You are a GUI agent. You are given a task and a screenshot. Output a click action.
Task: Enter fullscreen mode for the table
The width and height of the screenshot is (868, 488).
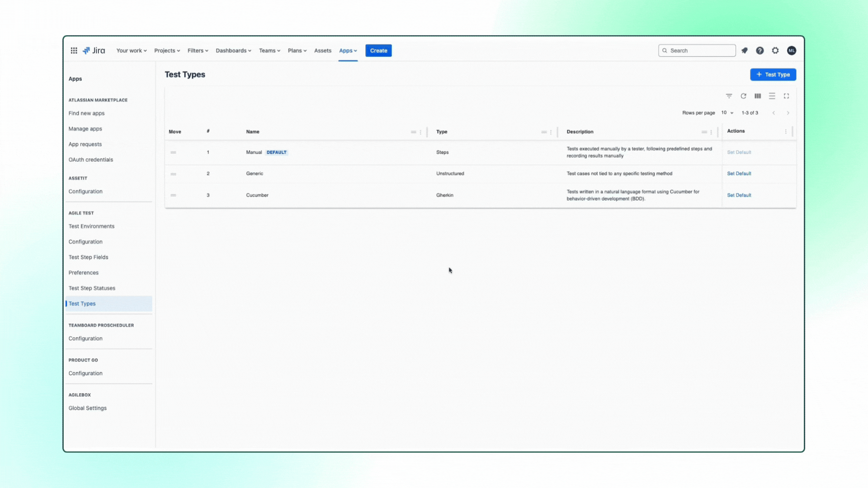coord(786,96)
